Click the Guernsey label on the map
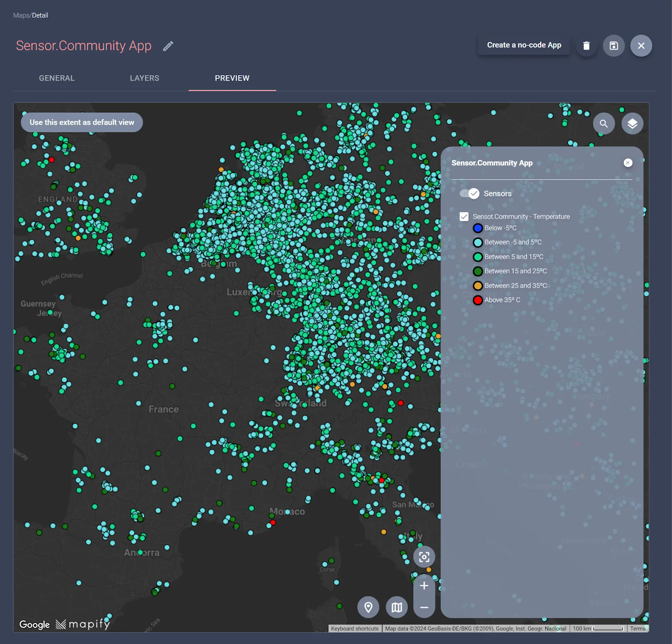This screenshot has width=672, height=644. [38, 304]
